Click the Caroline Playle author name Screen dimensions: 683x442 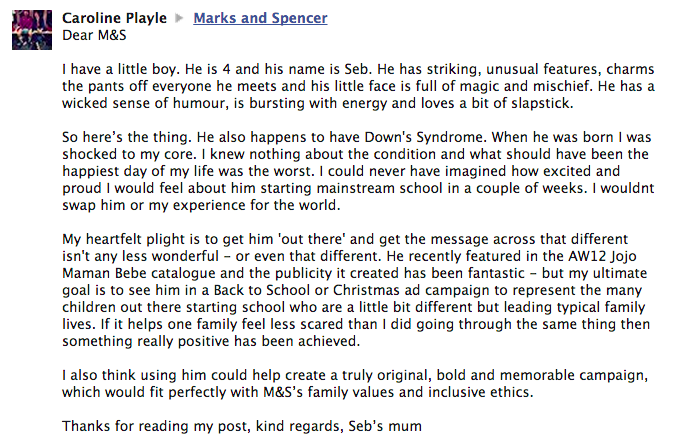pyautogui.click(x=114, y=18)
